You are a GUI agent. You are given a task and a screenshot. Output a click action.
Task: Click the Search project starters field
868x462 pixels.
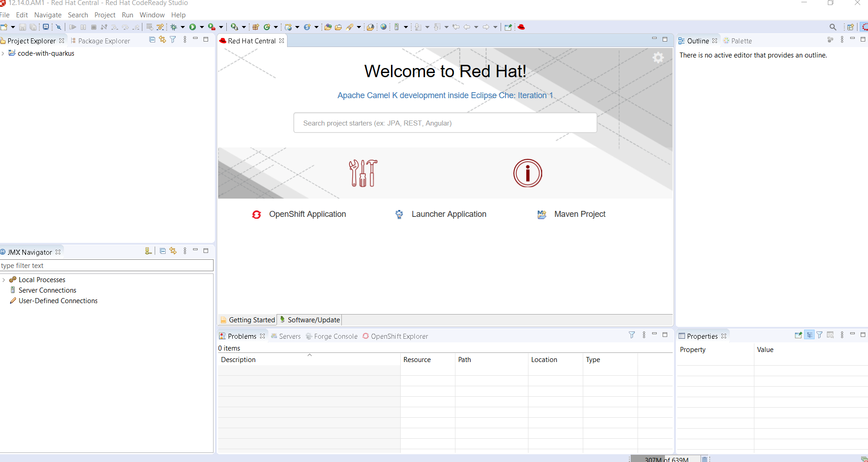coord(445,123)
